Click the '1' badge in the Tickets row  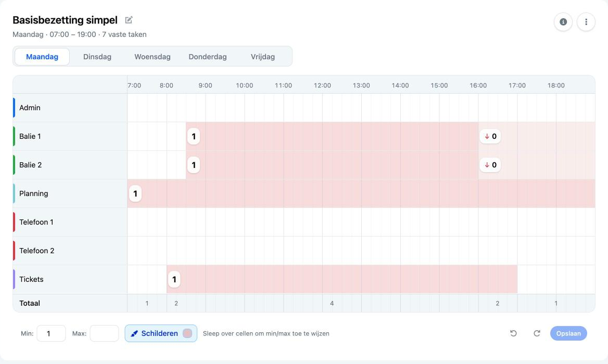[174, 279]
